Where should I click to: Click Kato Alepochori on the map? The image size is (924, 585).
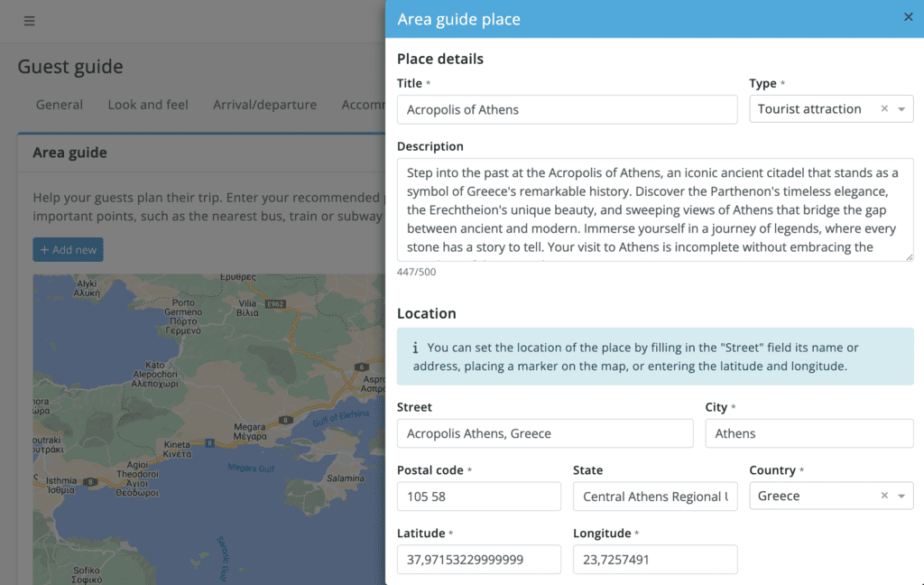155,375
